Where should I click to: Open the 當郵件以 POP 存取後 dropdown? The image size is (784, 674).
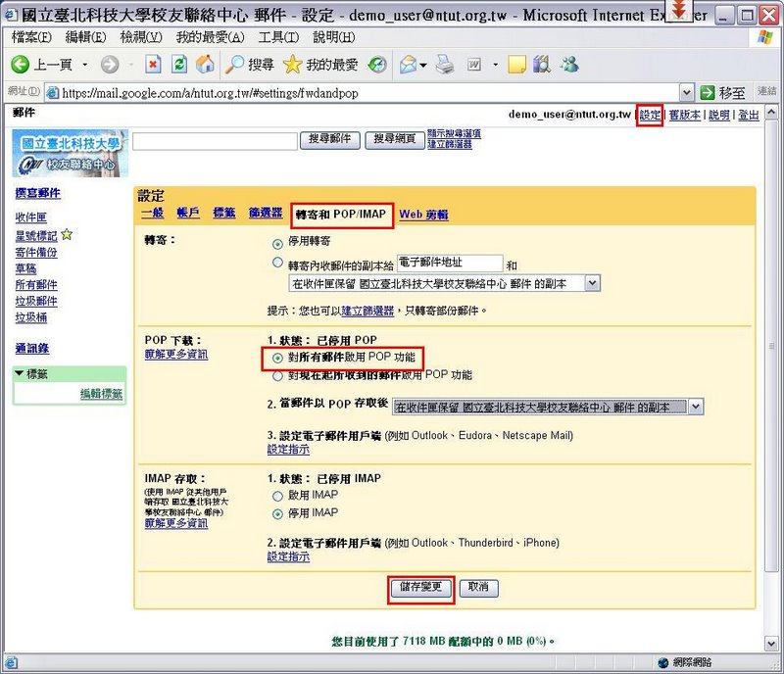[548, 407]
